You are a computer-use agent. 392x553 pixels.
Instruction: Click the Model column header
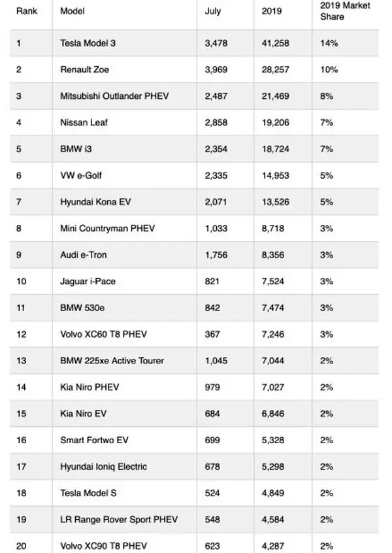click(x=72, y=12)
